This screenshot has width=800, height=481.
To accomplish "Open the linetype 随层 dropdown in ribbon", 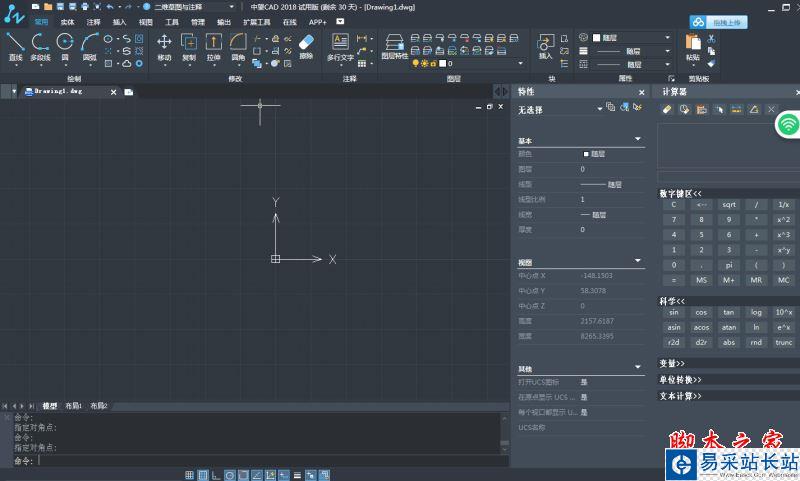I will (667, 64).
